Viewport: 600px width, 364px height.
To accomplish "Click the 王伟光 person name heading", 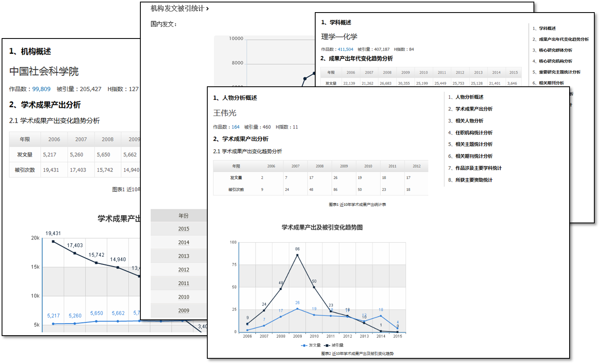I will coord(225,113).
